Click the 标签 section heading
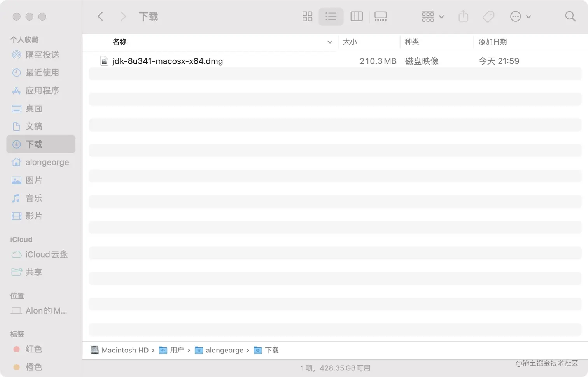 17,334
